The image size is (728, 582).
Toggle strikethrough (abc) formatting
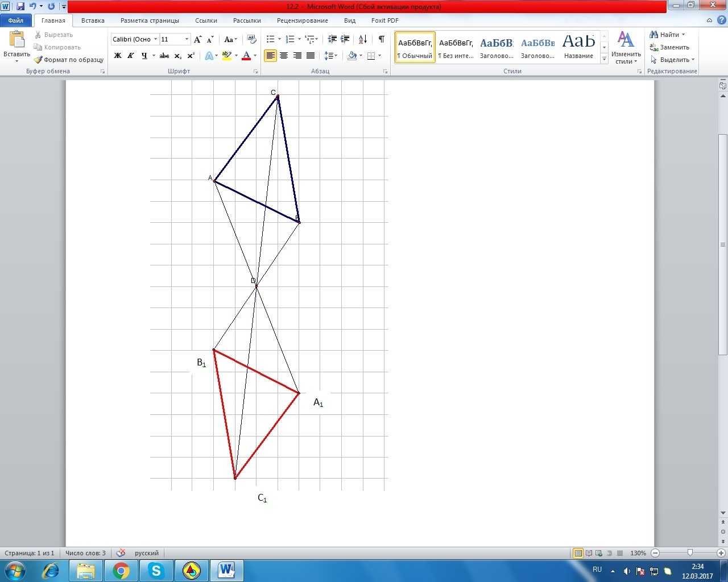click(x=164, y=56)
